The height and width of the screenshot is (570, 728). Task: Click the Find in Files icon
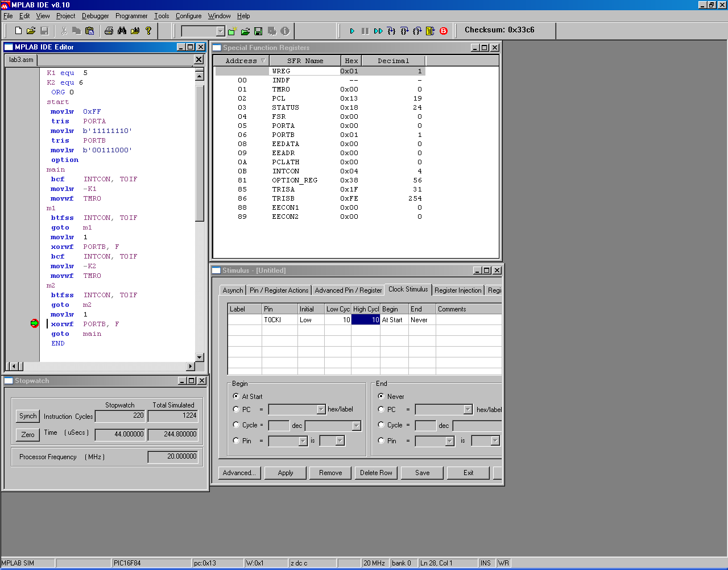point(135,31)
